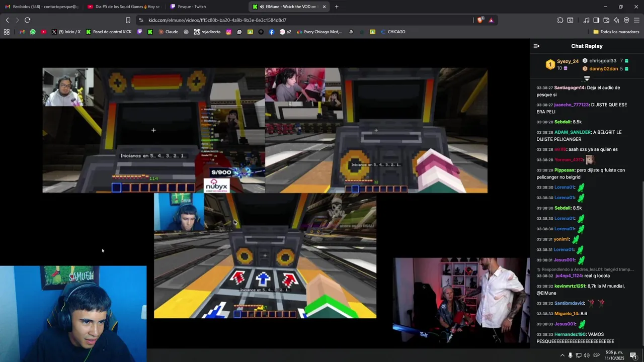Mute the ElMune tab audio icon
The height and width of the screenshot is (362, 644).
[262, 7]
